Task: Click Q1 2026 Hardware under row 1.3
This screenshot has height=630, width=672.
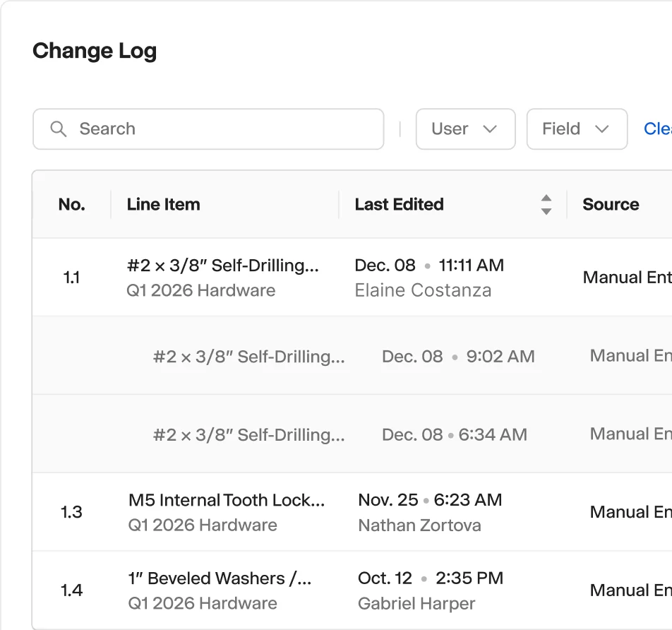Action: click(203, 525)
